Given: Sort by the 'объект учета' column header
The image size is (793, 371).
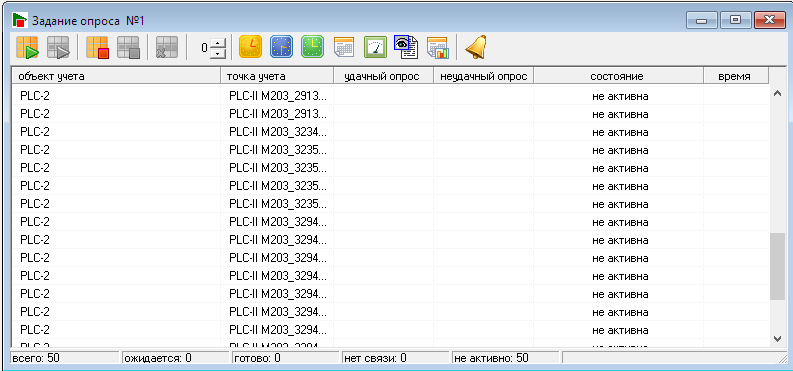Looking at the screenshot, I should [x=116, y=76].
